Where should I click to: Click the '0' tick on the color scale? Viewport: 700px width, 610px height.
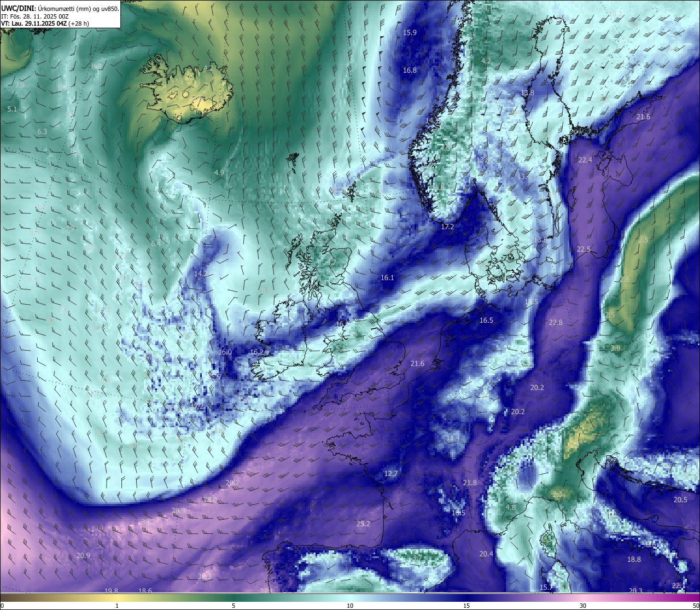[x=2, y=606]
